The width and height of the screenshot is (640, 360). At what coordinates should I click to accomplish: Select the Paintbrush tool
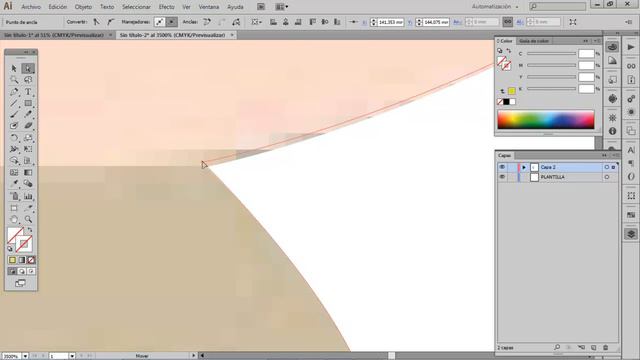(14, 115)
